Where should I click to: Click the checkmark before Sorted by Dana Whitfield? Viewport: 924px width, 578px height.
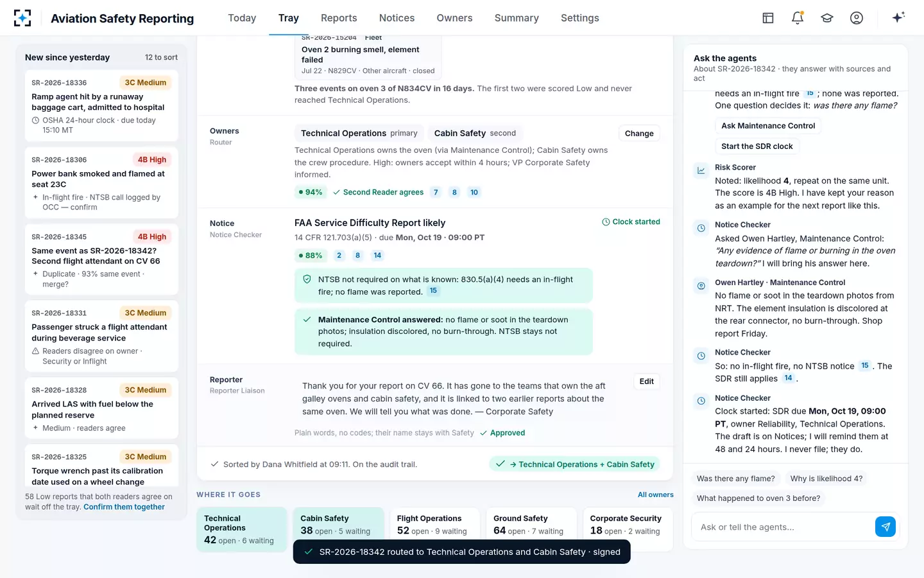215,464
